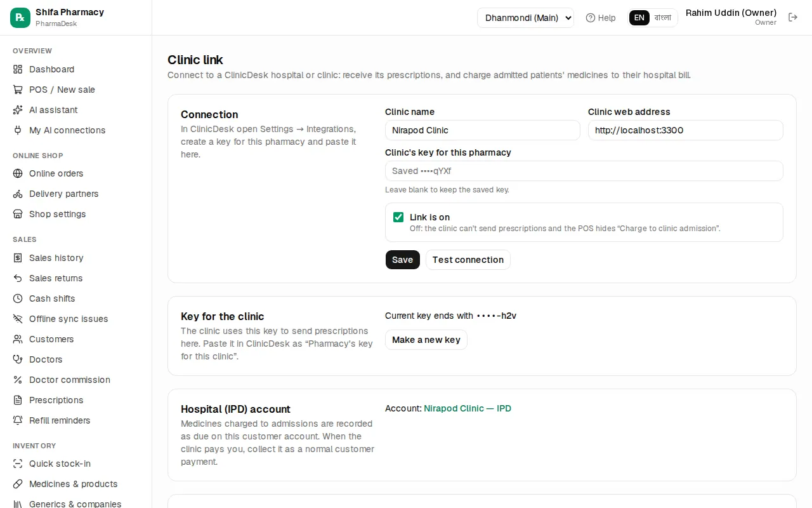Click the Test connection button
This screenshot has height=508, width=812.
[x=468, y=260]
